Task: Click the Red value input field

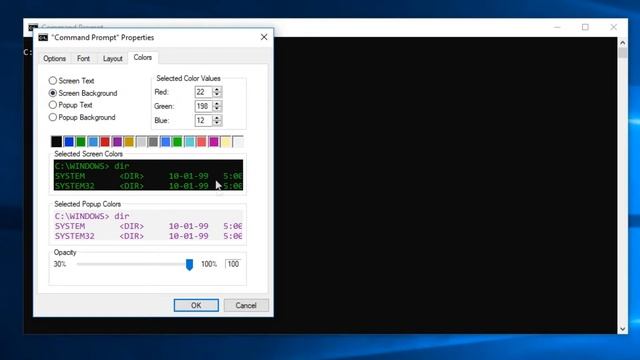Action: [x=204, y=92]
